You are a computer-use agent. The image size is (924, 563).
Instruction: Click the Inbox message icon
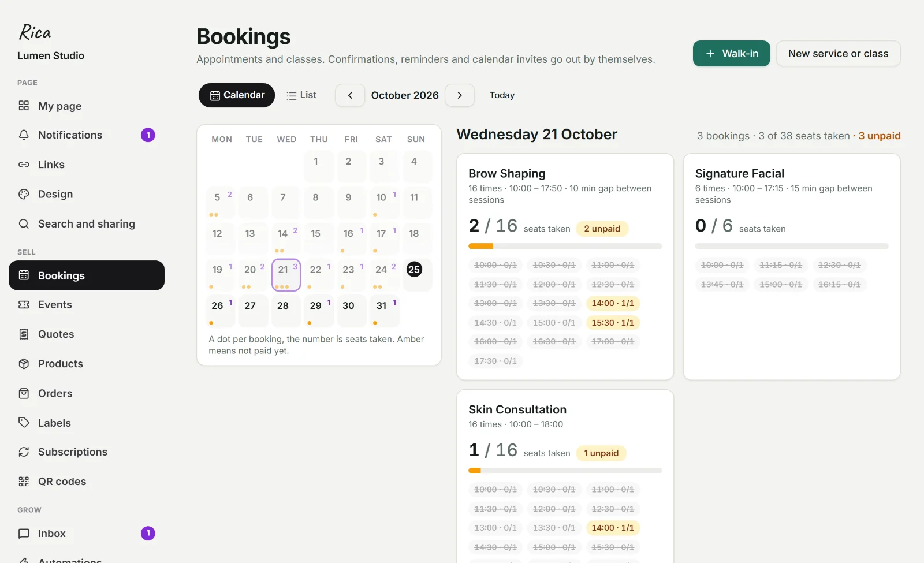(24, 534)
